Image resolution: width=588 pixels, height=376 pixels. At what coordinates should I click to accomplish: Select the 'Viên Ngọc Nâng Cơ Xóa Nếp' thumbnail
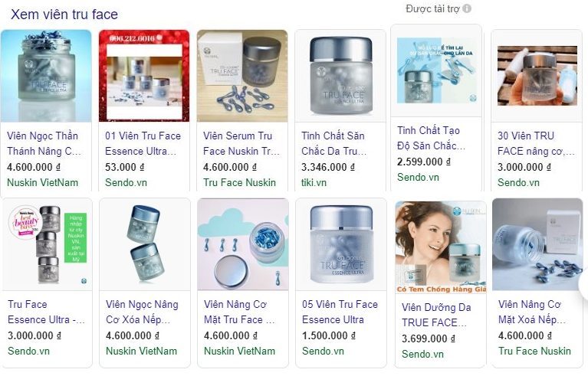145,244
